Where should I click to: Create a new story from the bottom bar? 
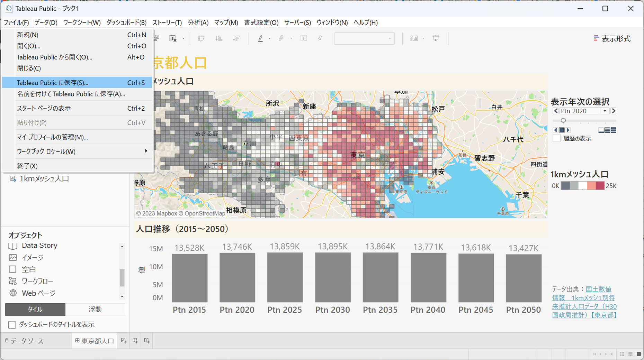pyautogui.click(x=146, y=341)
